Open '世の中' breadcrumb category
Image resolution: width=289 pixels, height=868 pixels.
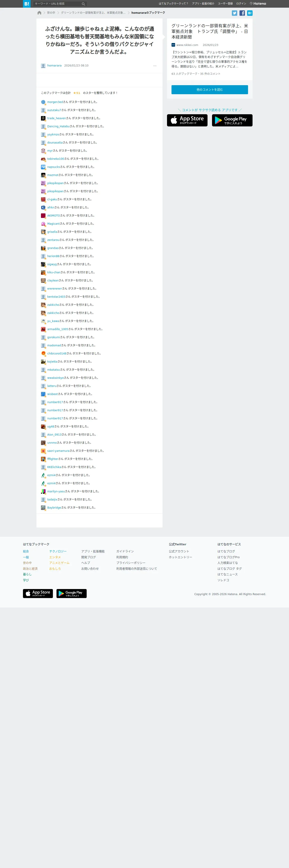coord(51,13)
